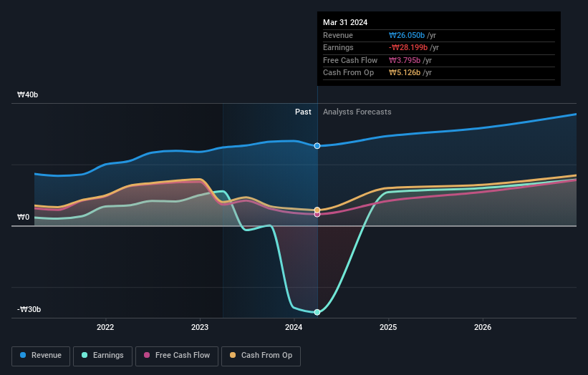The height and width of the screenshot is (375, 588).
Task: Click the 2025 x-axis label
Action: [388, 327]
